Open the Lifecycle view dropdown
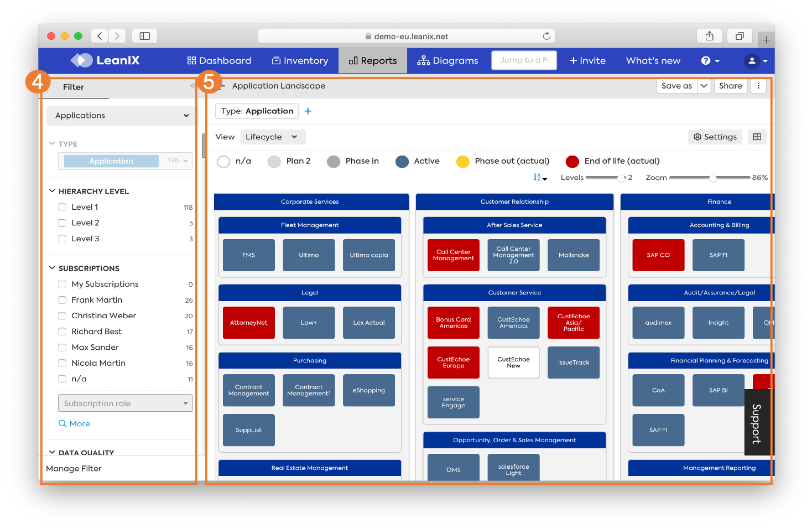The image size is (812, 528). tap(273, 137)
